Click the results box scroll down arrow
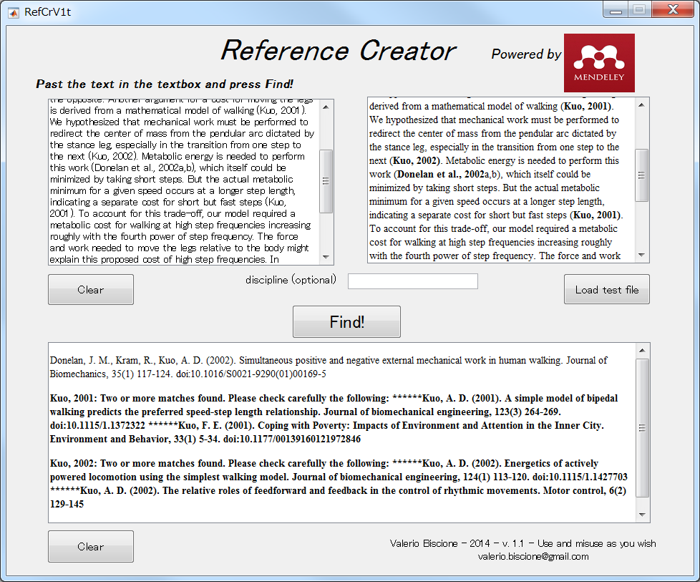Image resolution: width=700 pixels, height=582 pixels. [643, 515]
